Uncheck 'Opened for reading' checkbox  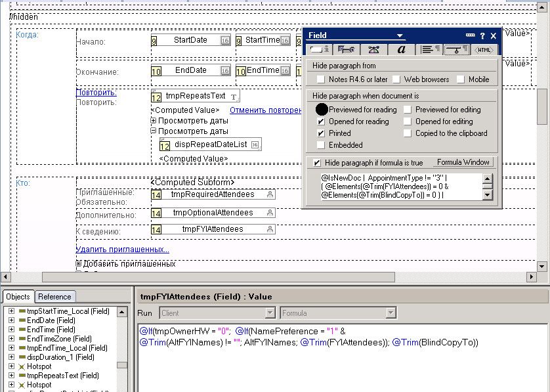321,121
